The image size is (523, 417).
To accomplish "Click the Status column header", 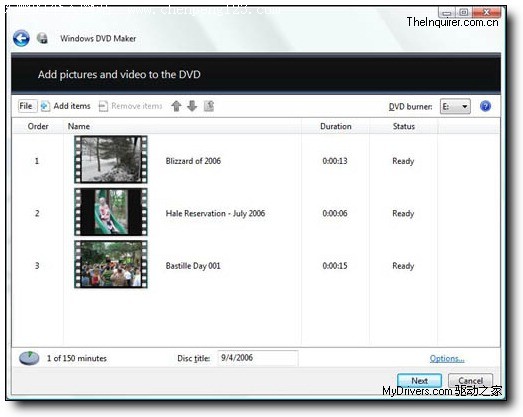I will [x=404, y=126].
